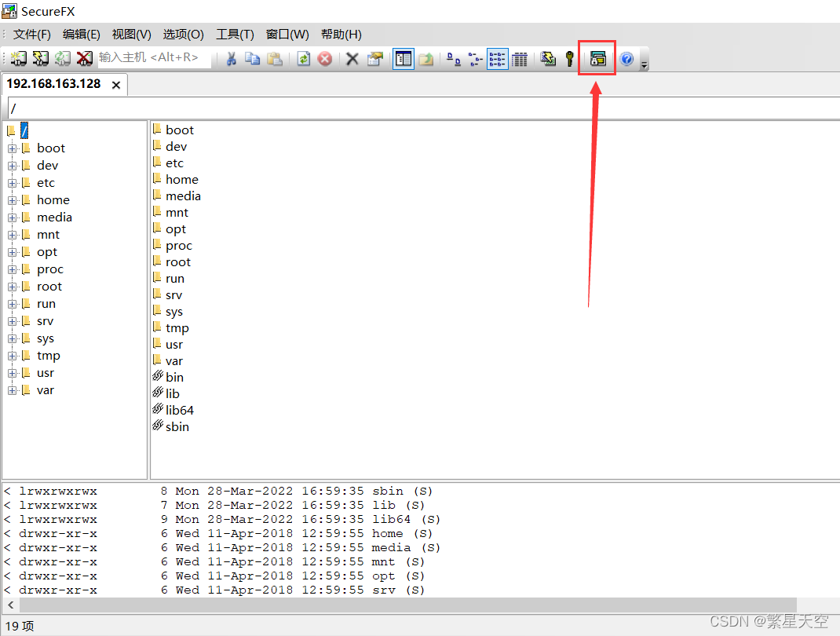Select the srv folder in tree
The image size is (840, 636).
pos(45,321)
